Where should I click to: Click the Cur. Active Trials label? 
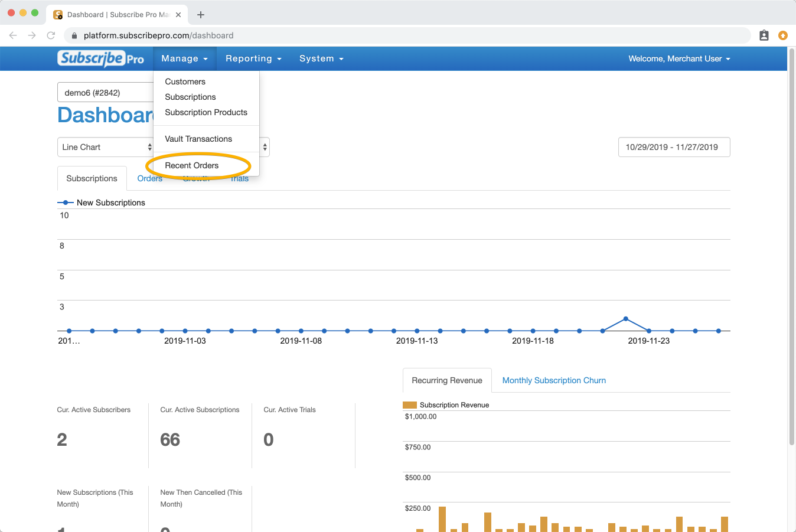[290, 410]
